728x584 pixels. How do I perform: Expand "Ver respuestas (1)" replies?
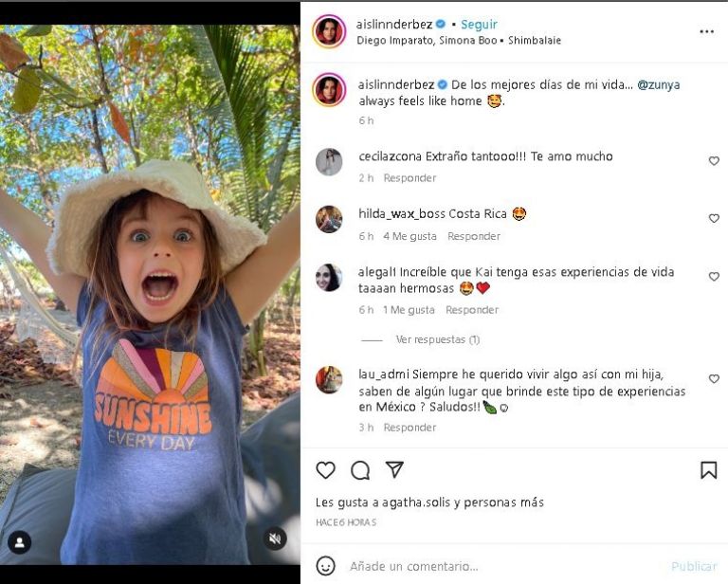pos(437,339)
